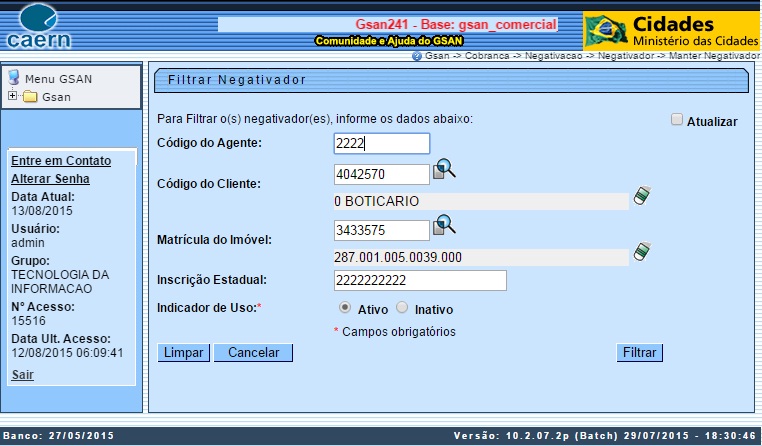Focus the Inscrição Estadual input field
This screenshot has width=762, height=446.
coord(420,281)
